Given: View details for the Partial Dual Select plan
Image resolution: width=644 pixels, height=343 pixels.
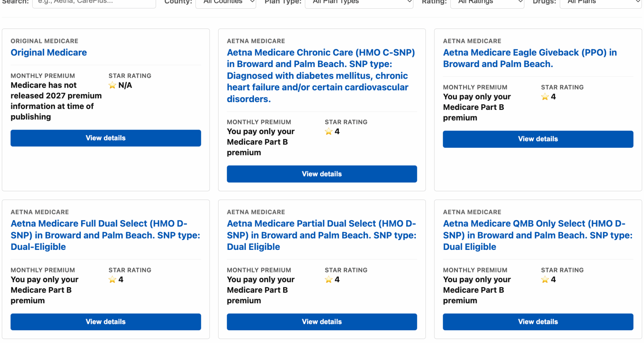Looking at the screenshot, I should 322,322.
